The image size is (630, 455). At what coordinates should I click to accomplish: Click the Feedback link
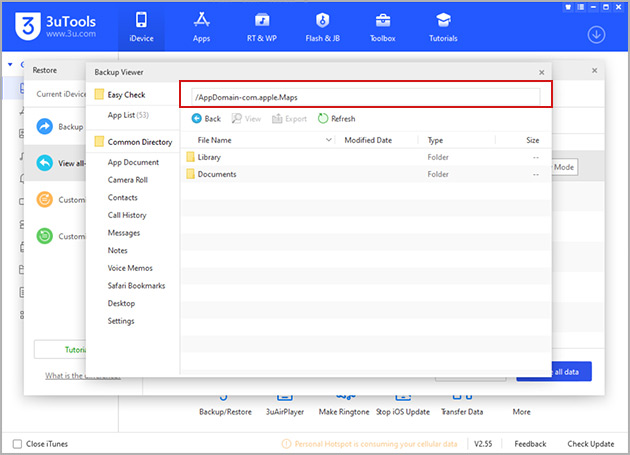click(530, 444)
